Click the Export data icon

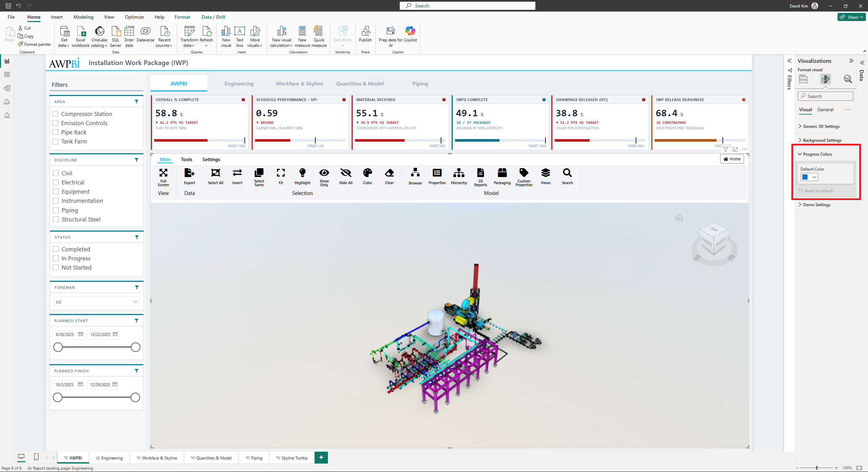190,177
